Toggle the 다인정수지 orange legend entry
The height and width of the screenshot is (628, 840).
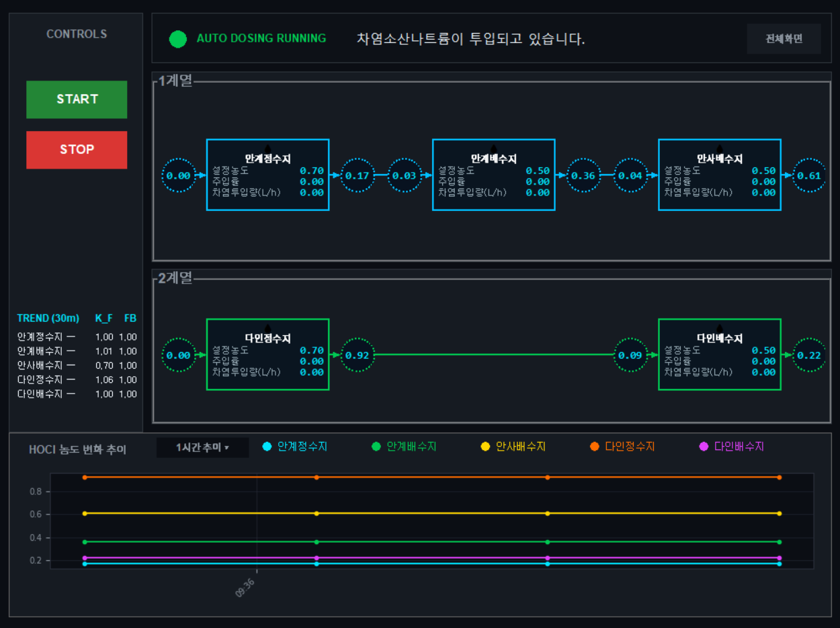pos(622,447)
